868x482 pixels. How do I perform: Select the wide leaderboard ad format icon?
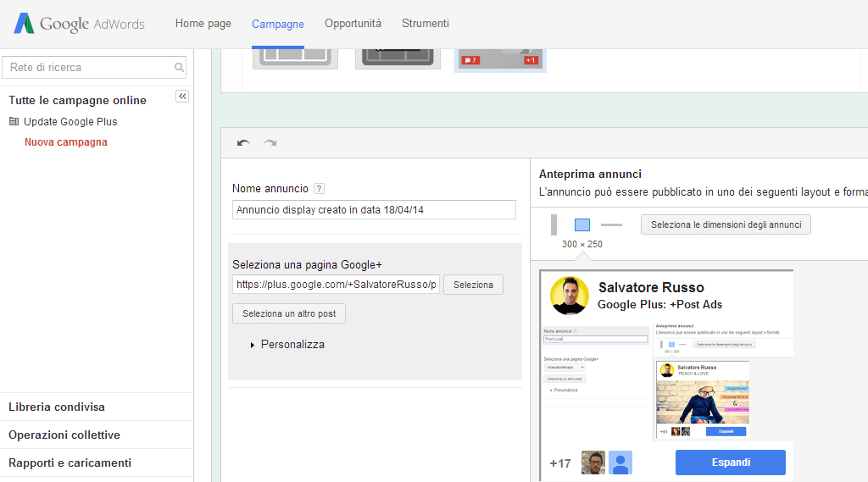[611, 224]
